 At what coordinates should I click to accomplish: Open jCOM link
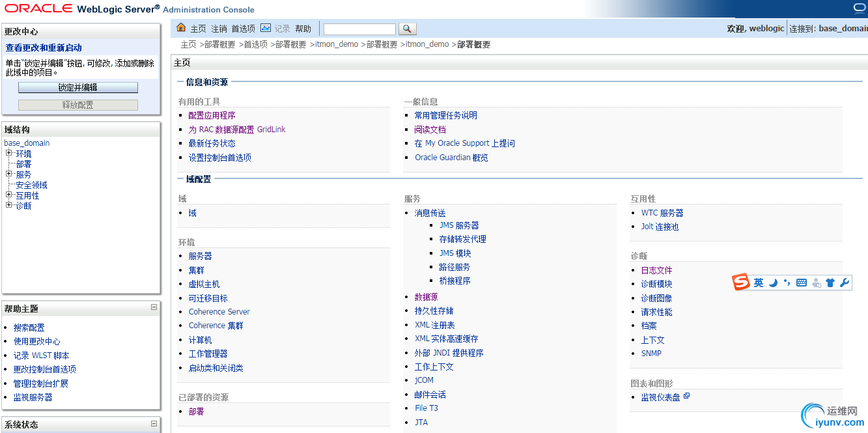(x=424, y=380)
